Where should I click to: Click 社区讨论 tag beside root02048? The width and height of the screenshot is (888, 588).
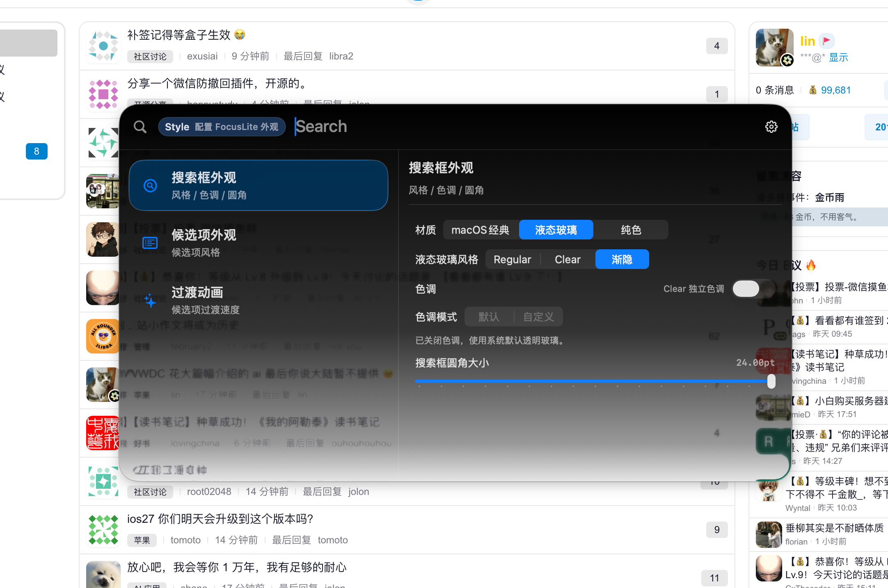(x=150, y=492)
